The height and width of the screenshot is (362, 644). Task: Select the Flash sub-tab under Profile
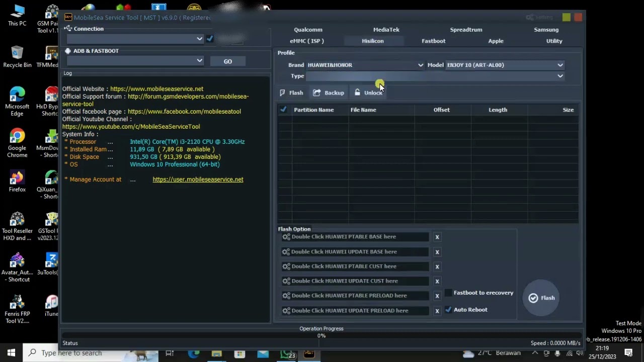coord(292,93)
